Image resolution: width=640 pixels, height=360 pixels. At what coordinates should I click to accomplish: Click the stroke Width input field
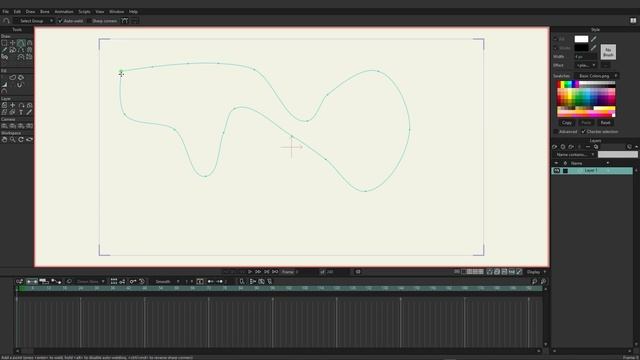pos(586,57)
